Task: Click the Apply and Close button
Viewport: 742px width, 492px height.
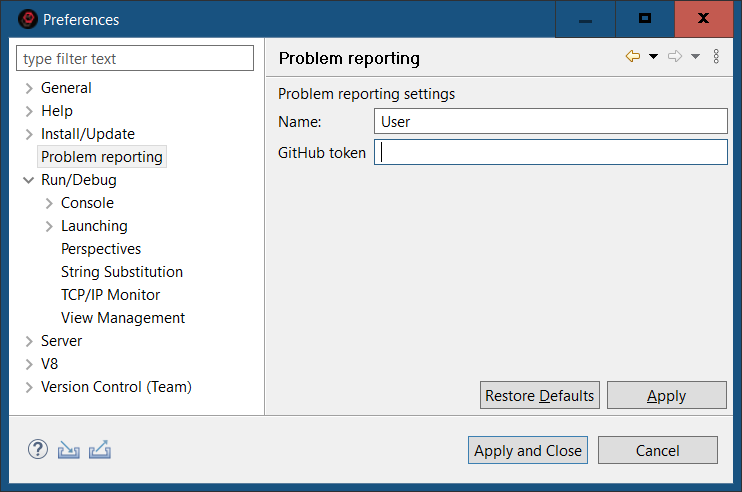Action: [x=527, y=450]
